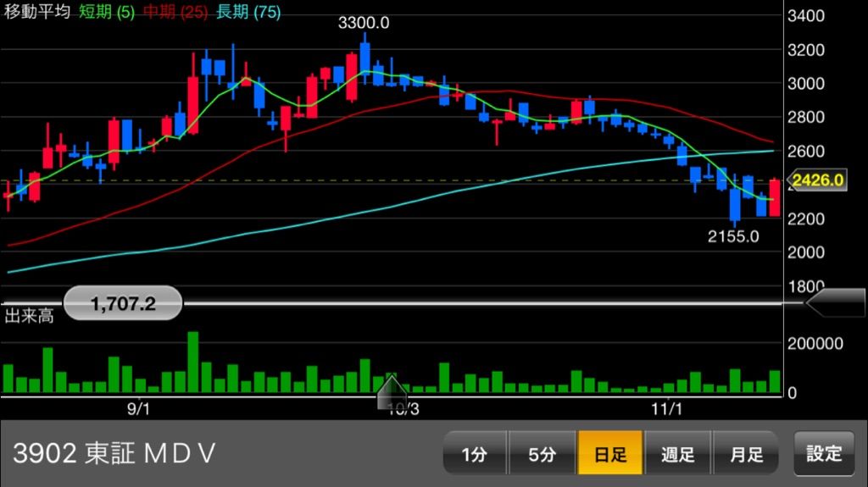Click the 200000 volume axis label
This screenshot has height=487, width=868.
[815, 344]
